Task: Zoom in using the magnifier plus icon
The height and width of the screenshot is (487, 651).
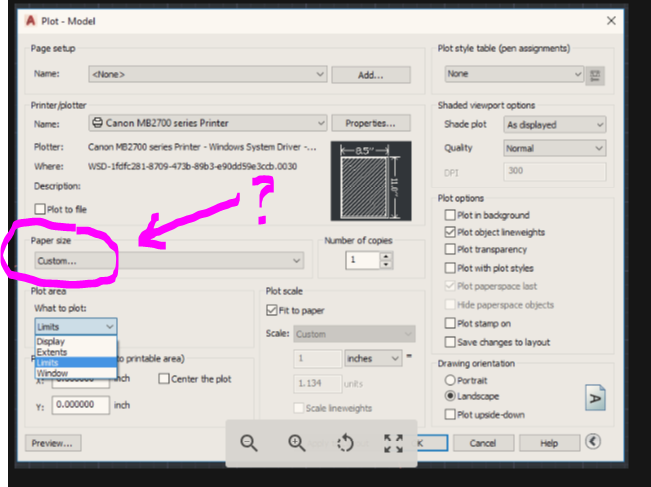Action: pos(297,443)
